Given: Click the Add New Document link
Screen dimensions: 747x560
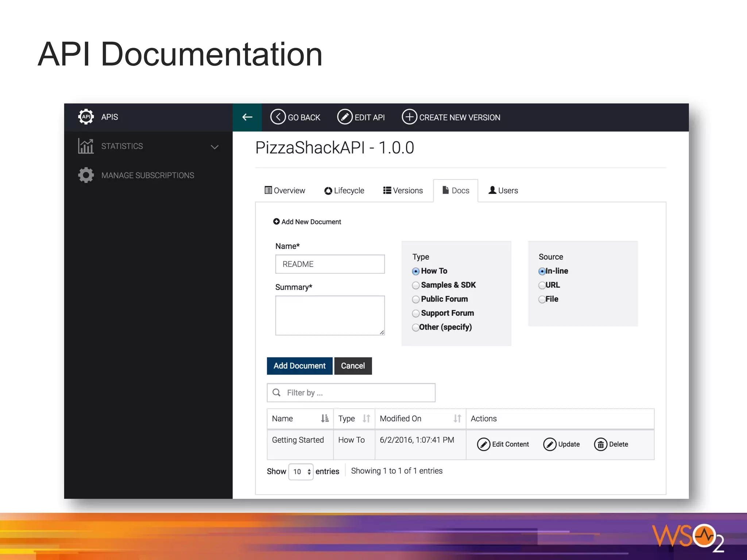Looking at the screenshot, I should point(307,222).
